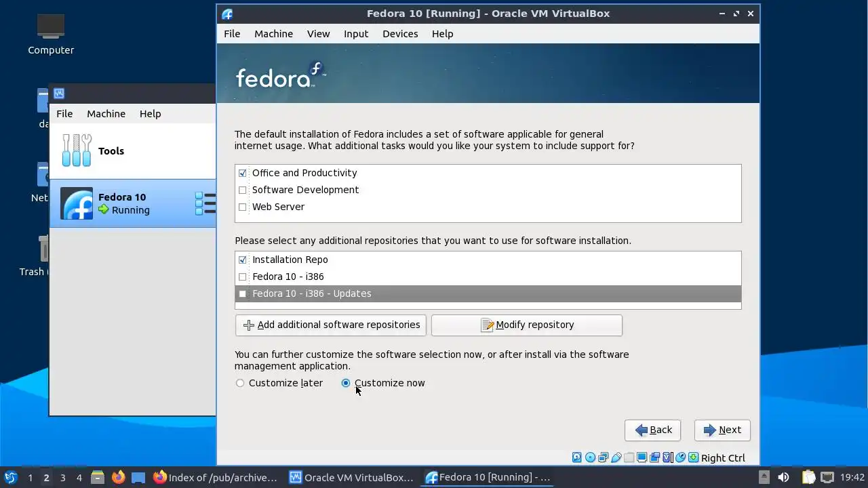This screenshot has width=868, height=488.
Task: Click the removable media eject tray icon
Action: click(x=764, y=477)
